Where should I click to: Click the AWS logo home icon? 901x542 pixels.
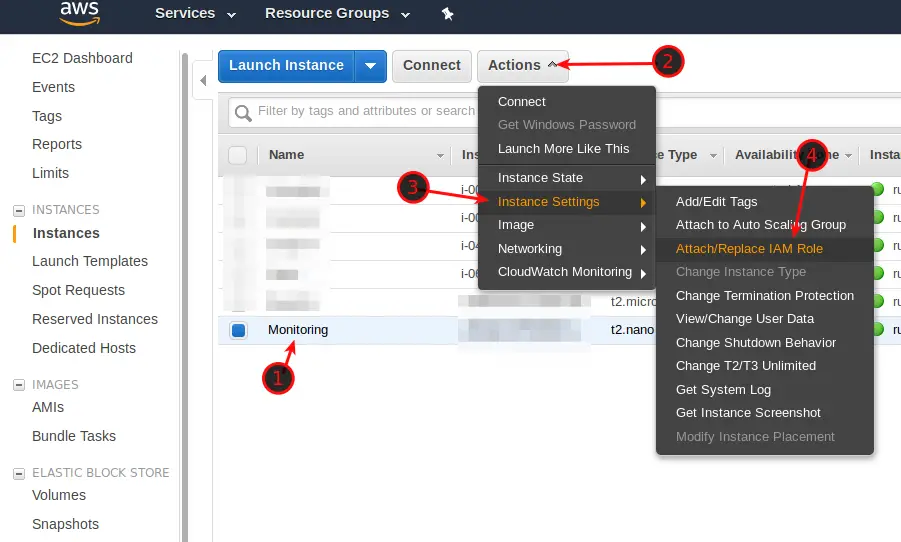pos(80,13)
